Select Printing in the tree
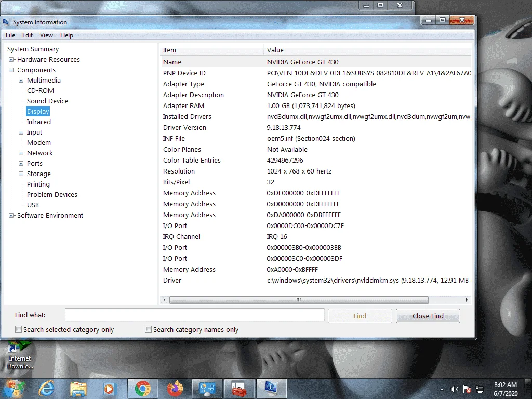The width and height of the screenshot is (532, 399). (38, 184)
